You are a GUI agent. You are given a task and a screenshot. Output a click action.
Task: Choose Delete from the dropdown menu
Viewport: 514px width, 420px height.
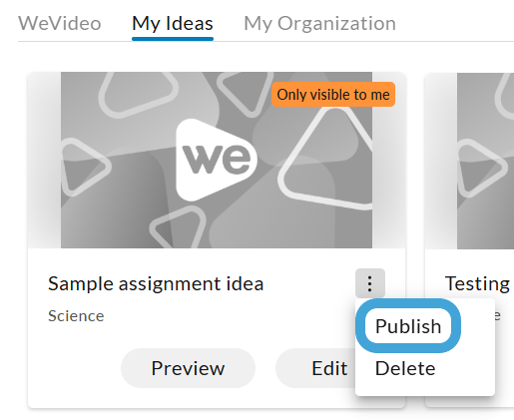(405, 368)
